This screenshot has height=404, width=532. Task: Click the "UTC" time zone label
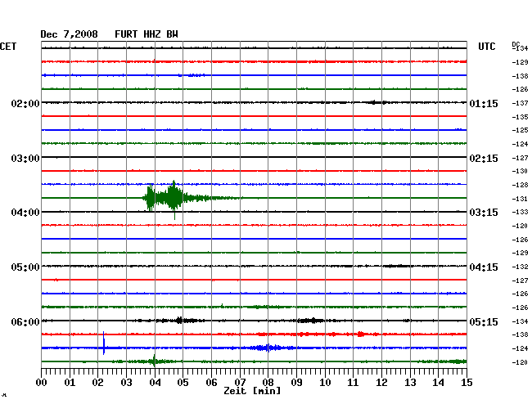pyautogui.click(x=486, y=47)
